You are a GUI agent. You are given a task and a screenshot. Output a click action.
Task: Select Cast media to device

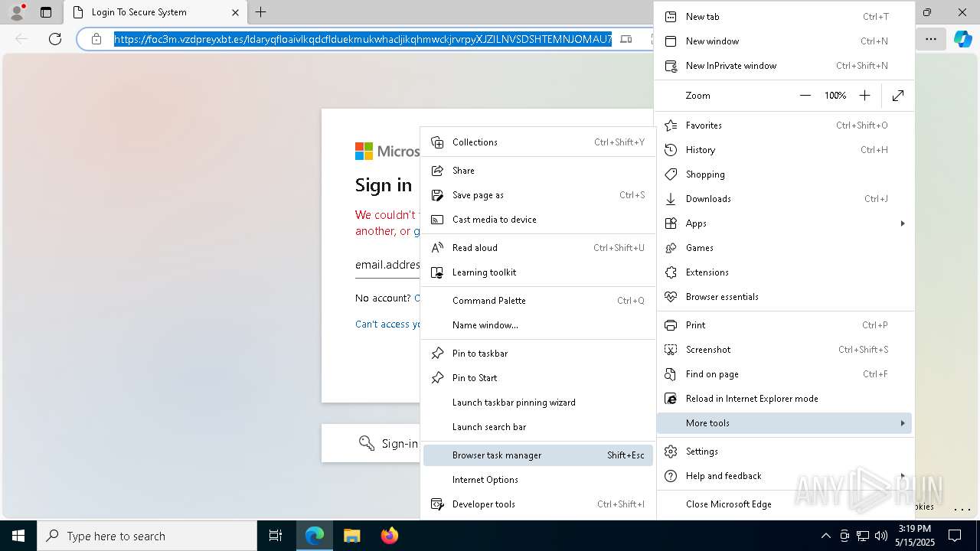(538, 220)
